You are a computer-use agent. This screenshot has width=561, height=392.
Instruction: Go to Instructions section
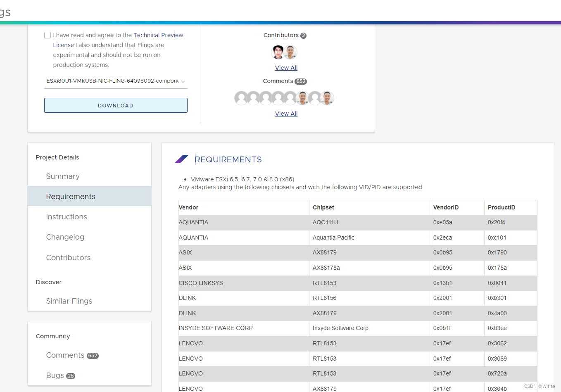click(67, 217)
